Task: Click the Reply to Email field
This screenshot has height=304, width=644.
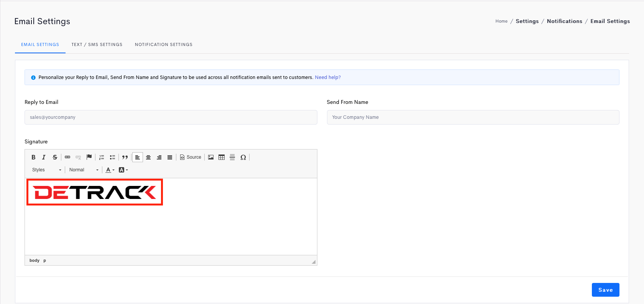Action: (x=171, y=117)
